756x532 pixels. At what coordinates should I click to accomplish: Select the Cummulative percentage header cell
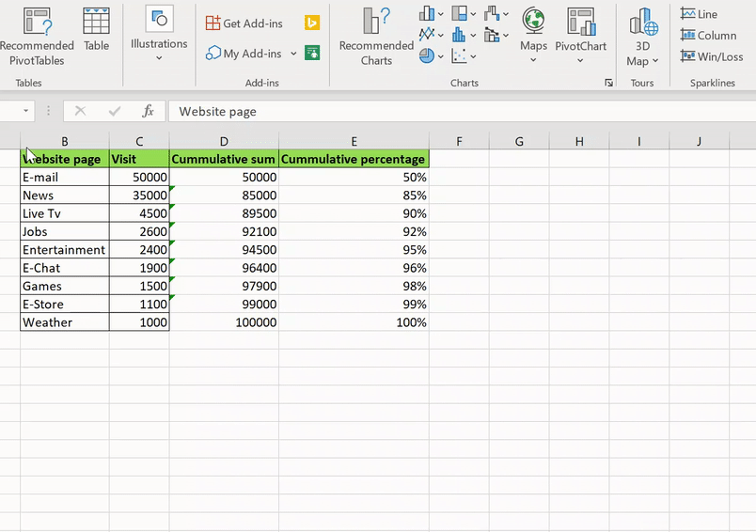[354, 159]
